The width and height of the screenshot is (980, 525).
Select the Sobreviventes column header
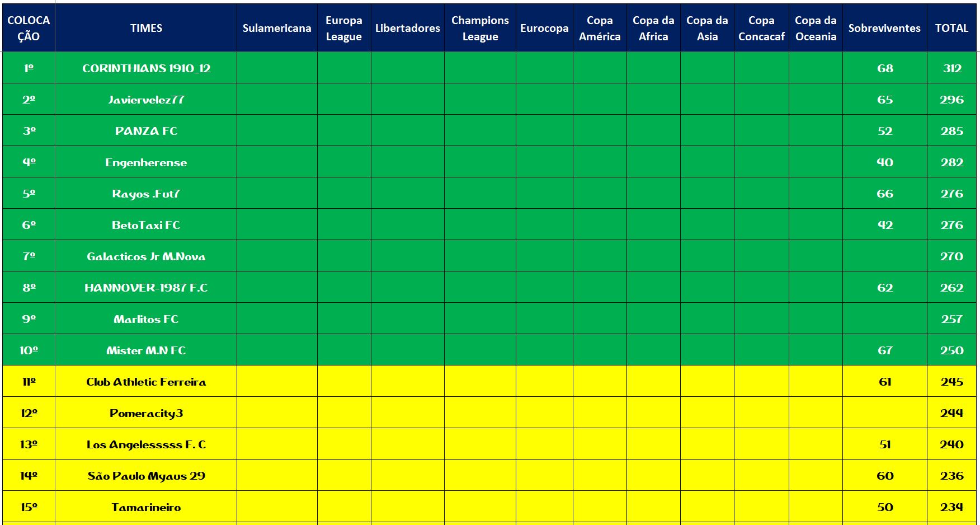pyautogui.click(x=884, y=28)
